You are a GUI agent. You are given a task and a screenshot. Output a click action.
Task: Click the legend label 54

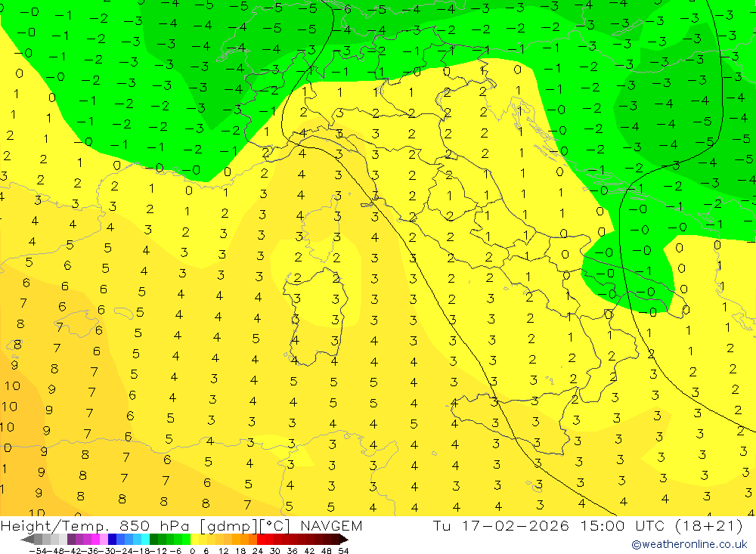343,551
